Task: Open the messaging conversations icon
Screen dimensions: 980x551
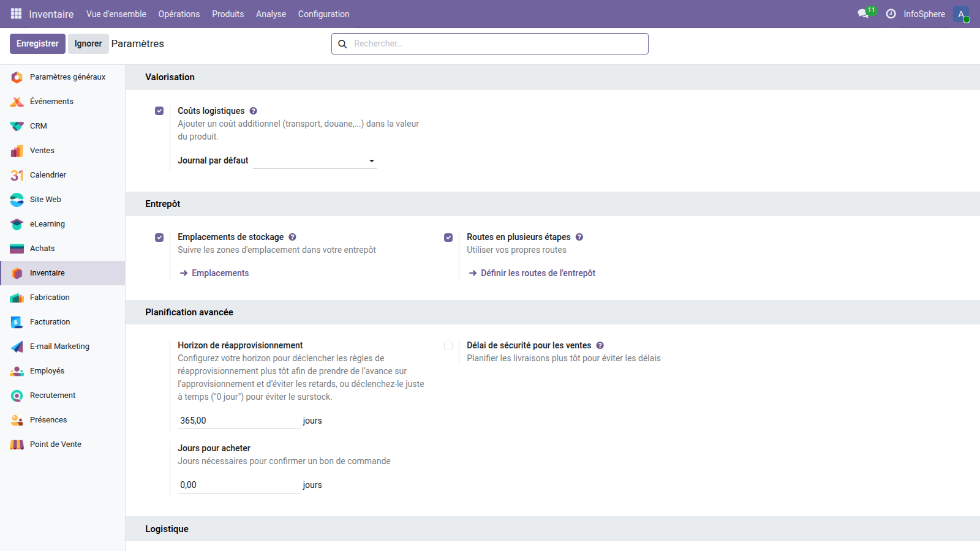Action: pos(864,13)
